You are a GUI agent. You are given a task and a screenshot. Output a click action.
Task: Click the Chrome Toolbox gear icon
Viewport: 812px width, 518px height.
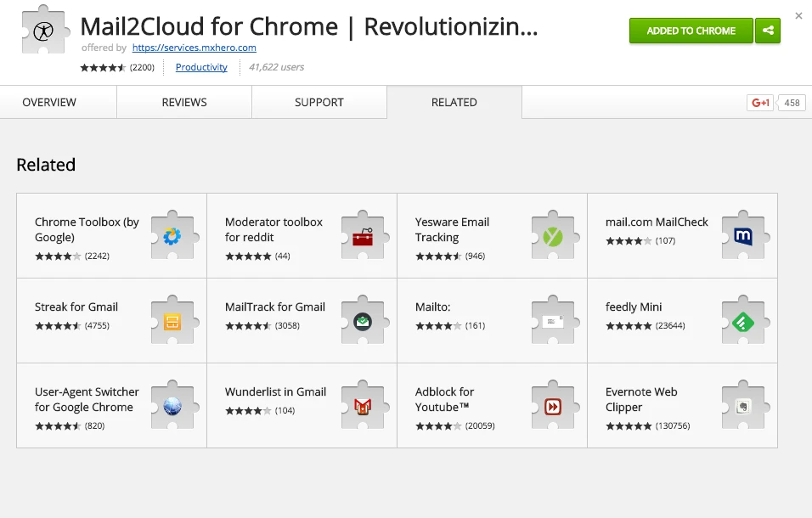tap(172, 236)
